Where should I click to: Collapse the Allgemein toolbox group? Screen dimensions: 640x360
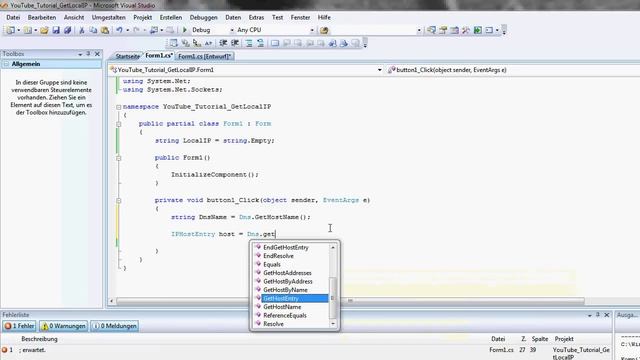coord(6,64)
